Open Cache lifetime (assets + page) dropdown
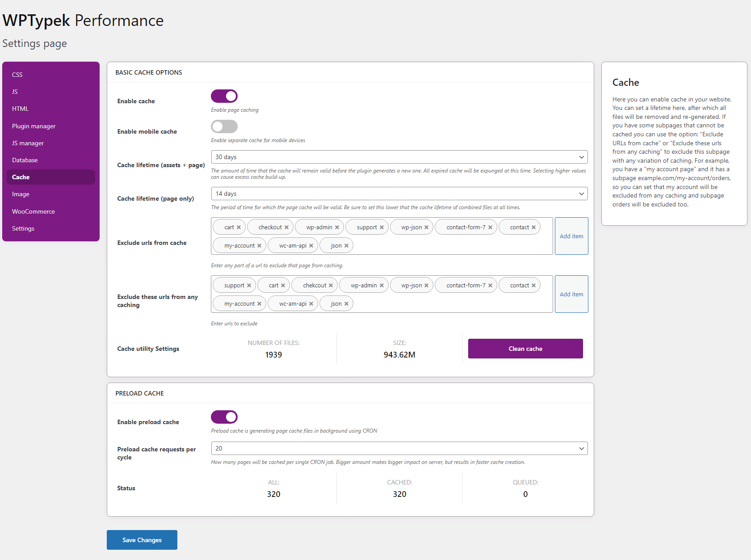Screen dimensions: 751x560 click(x=399, y=157)
